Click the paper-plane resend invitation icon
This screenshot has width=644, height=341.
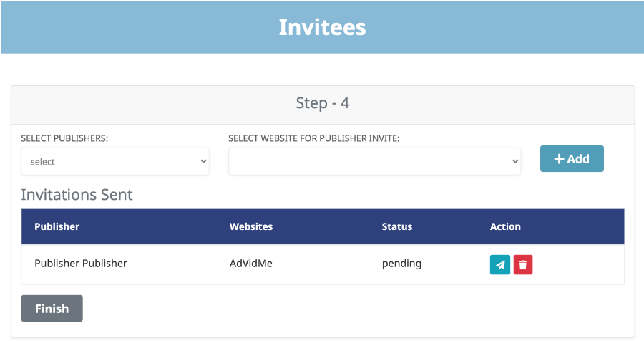coord(500,265)
